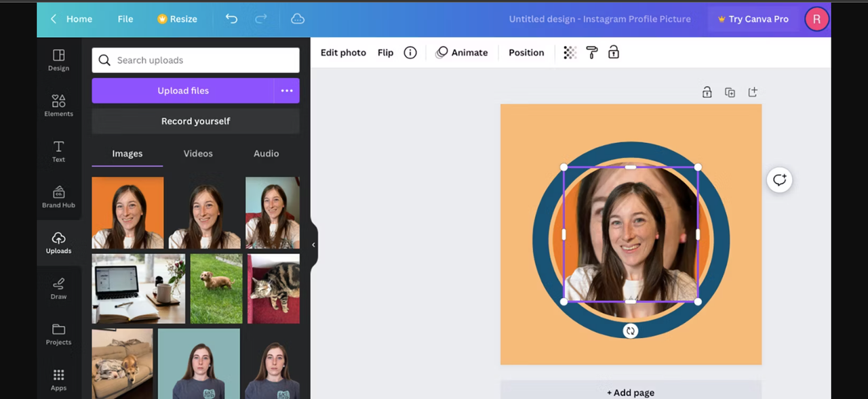Open the Elements panel
The width and height of the screenshot is (868, 399).
(x=58, y=105)
